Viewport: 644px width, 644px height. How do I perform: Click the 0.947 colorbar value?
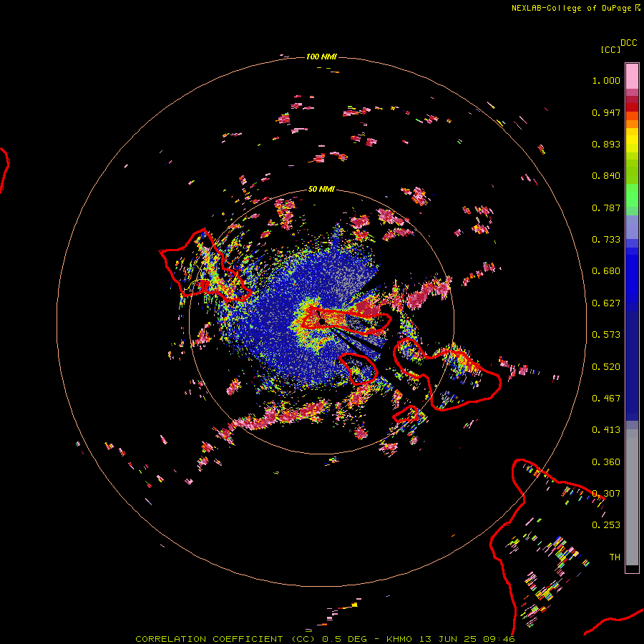click(x=606, y=112)
